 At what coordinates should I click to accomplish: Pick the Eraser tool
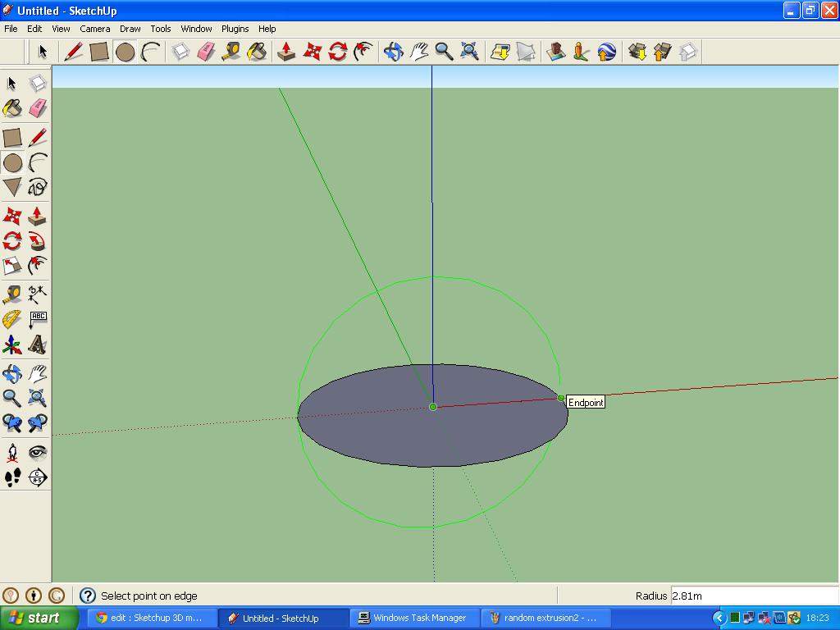[208, 51]
